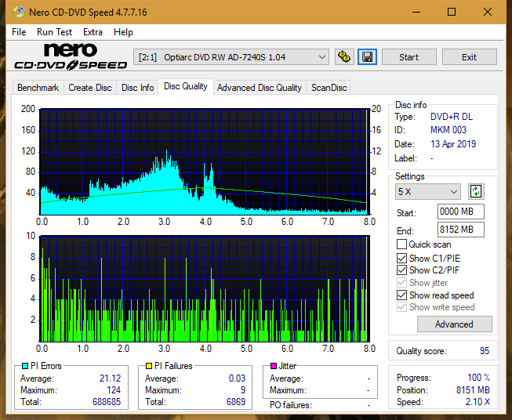Click the yellow PI Failures color swatch
Image resolution: width=512 pixels, height=420 pixels.
[x=149, y=366]
